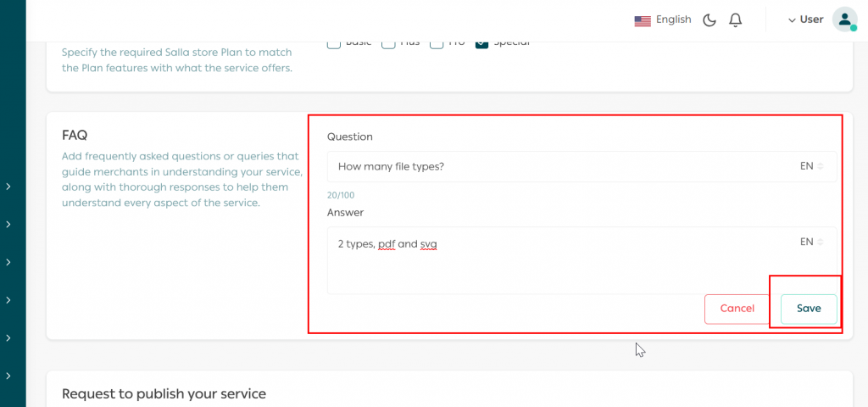
Task: Save the FAQ entry
Action: [809, 309]
